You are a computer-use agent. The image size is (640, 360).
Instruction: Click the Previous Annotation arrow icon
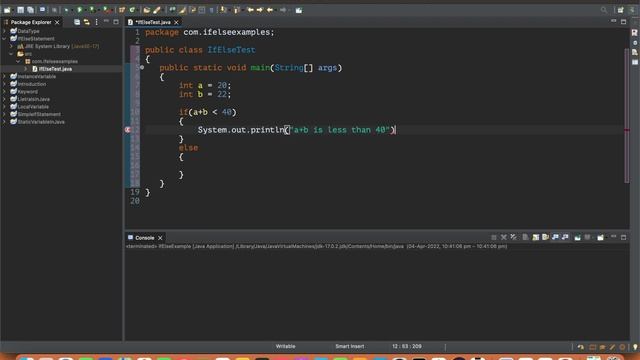pos(236,10)
